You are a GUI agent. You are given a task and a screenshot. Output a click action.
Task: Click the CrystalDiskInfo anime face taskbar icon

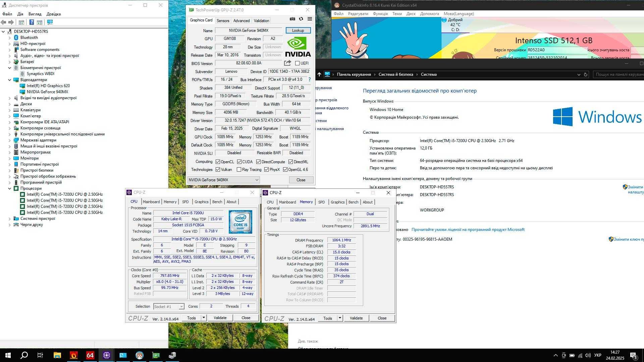pyautogui.click(x=140, y=355)
